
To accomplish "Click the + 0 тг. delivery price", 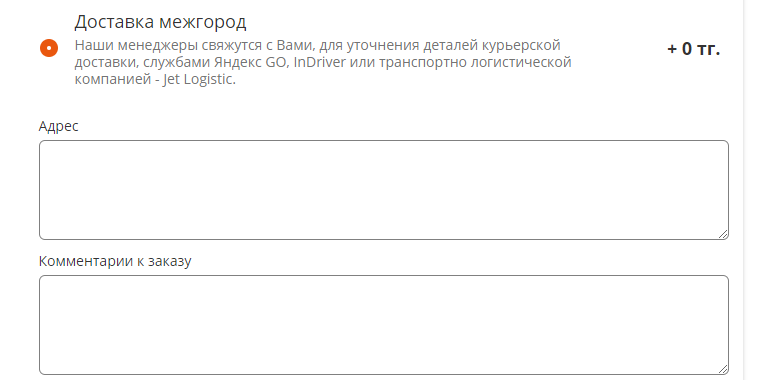I will 693,49.
